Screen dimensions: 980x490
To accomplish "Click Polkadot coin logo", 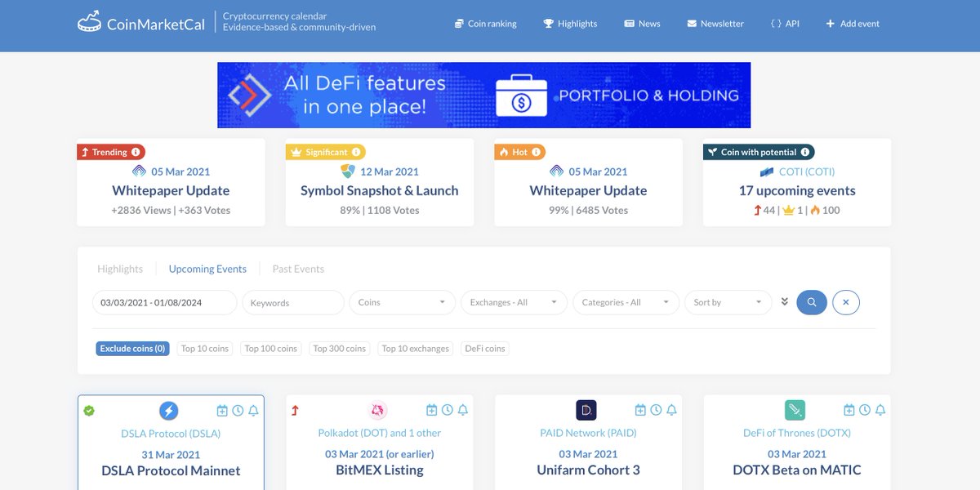I will click(x=377, y=410).
